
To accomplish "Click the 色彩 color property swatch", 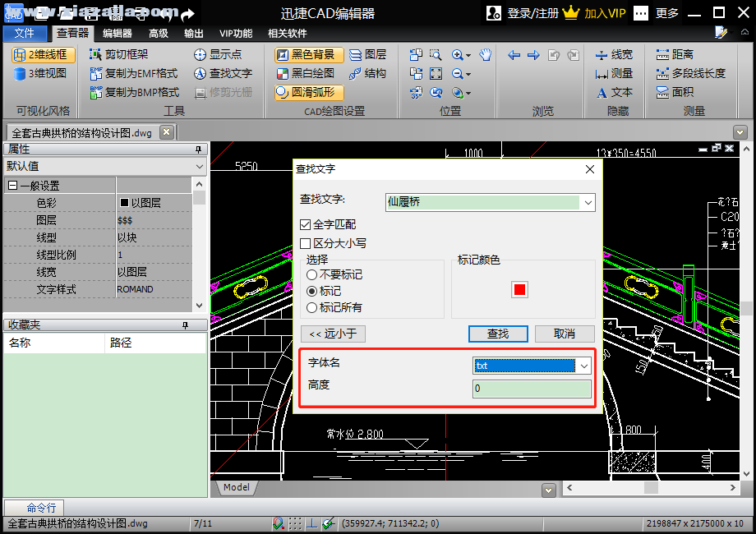I will (x=124, y=203).
